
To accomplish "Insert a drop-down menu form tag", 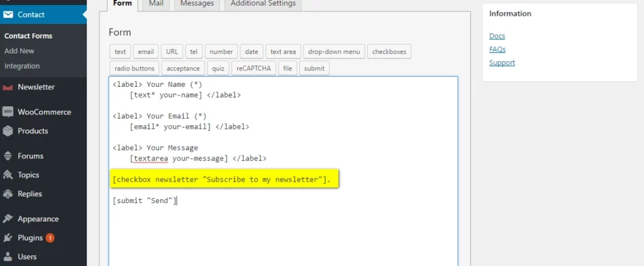I will pos(333,52).
